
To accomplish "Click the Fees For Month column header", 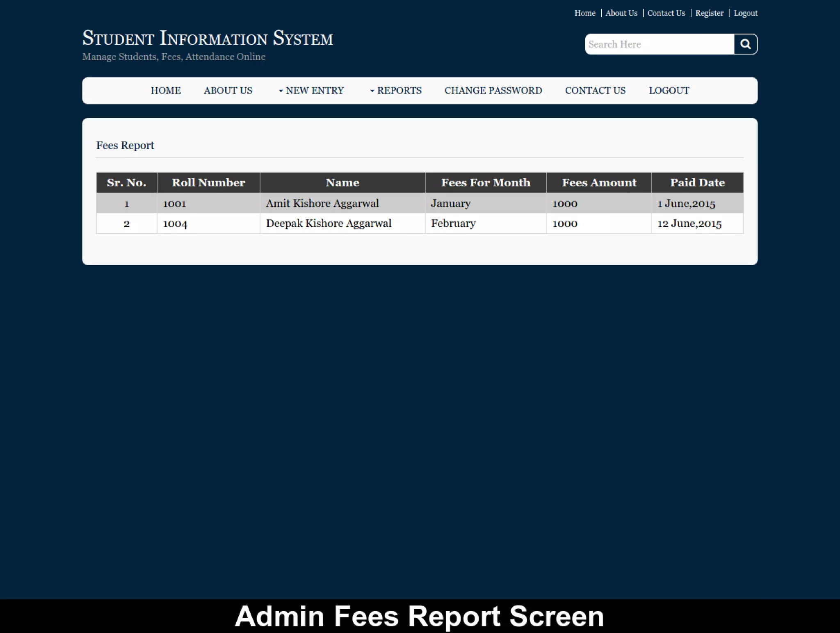I will point(486,182).
